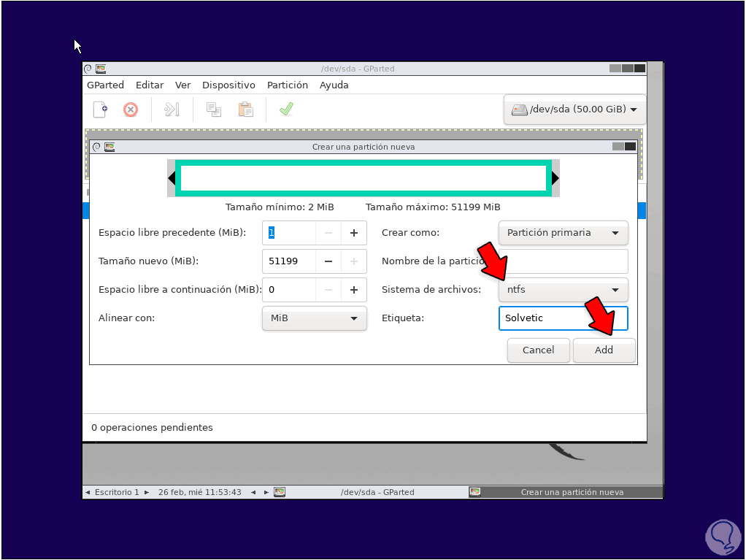Image resolution: width=746 pixels, height=560 pixels.
Task: Increase Espacio libre precedente with plus button
Action: (x=353, y=233)
